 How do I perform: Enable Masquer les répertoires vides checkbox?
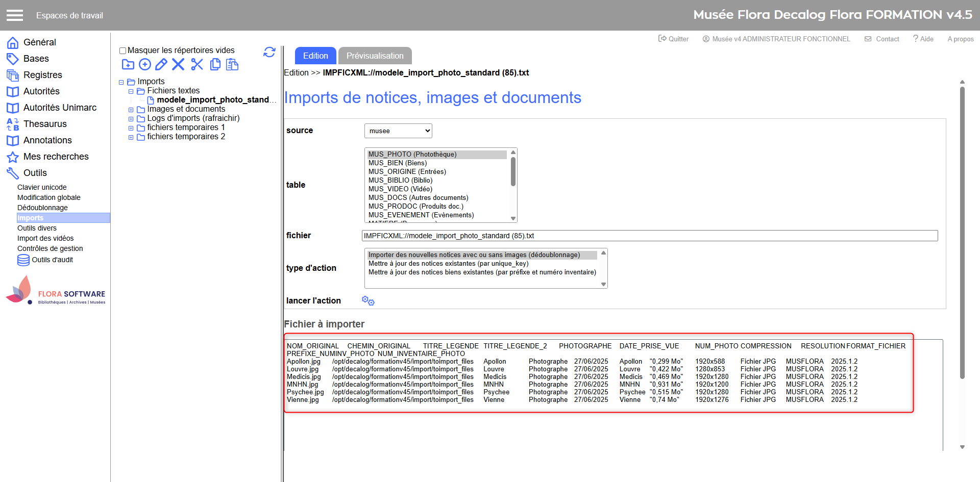[x=122, y=50]
